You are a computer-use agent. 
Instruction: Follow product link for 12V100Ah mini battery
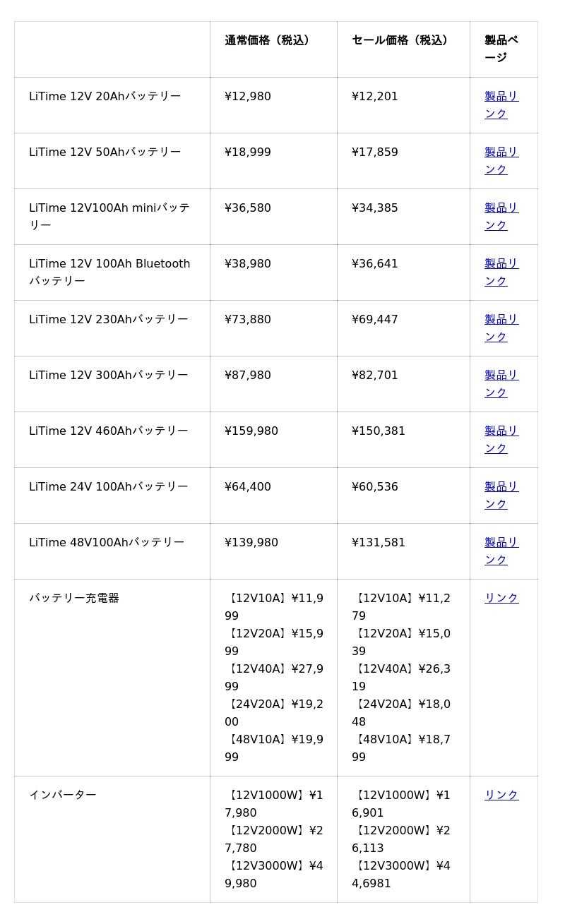tap(501, 208)
